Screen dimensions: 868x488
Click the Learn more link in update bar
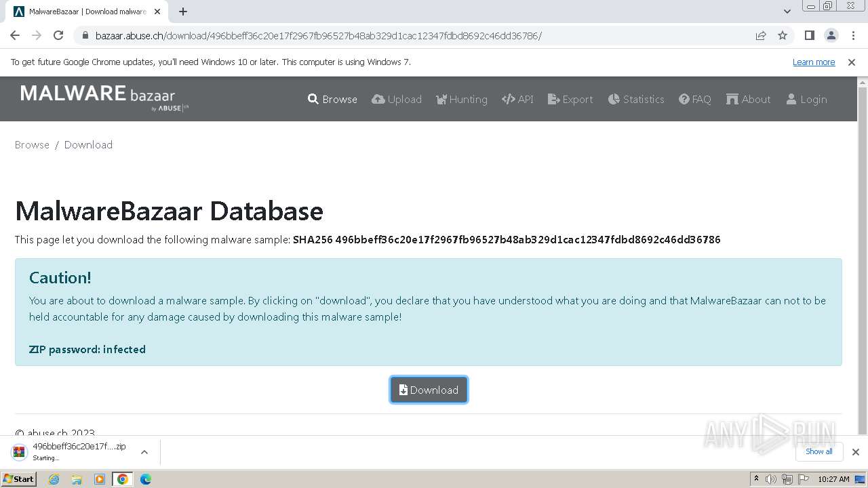[x=814, y=62]
